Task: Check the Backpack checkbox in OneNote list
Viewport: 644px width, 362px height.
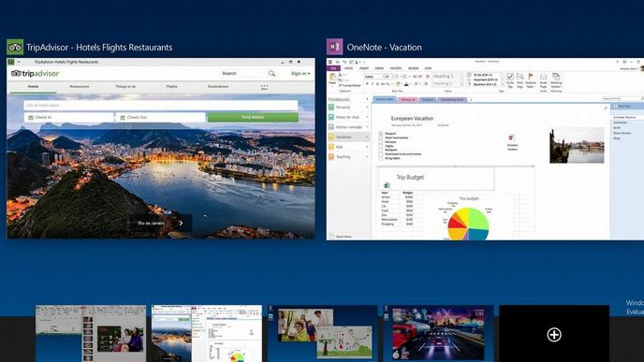Action: pyautogui.click(x=381, y=151)
